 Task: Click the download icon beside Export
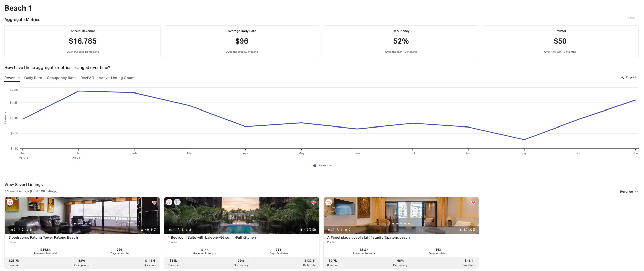coord(622,77)
